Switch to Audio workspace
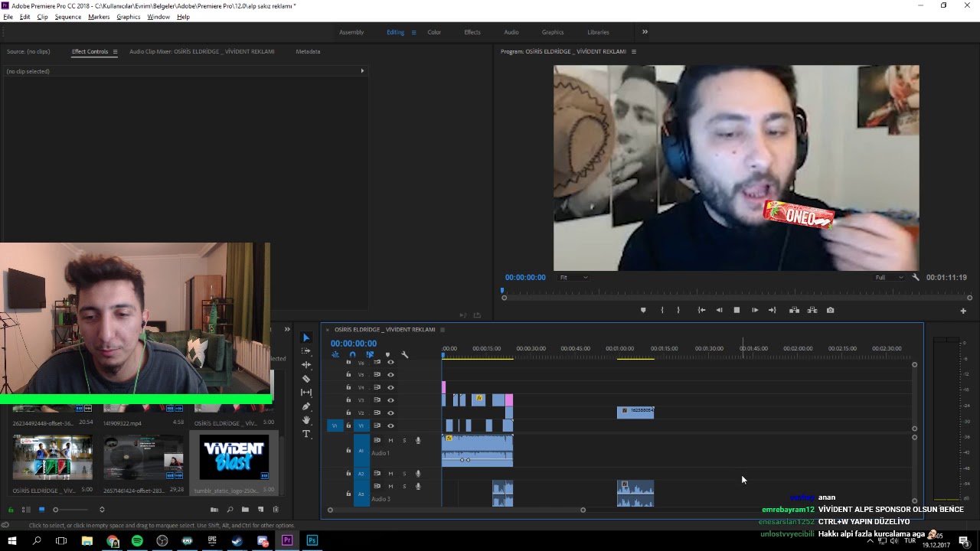 pyautogui.click(x=511, y=32)
